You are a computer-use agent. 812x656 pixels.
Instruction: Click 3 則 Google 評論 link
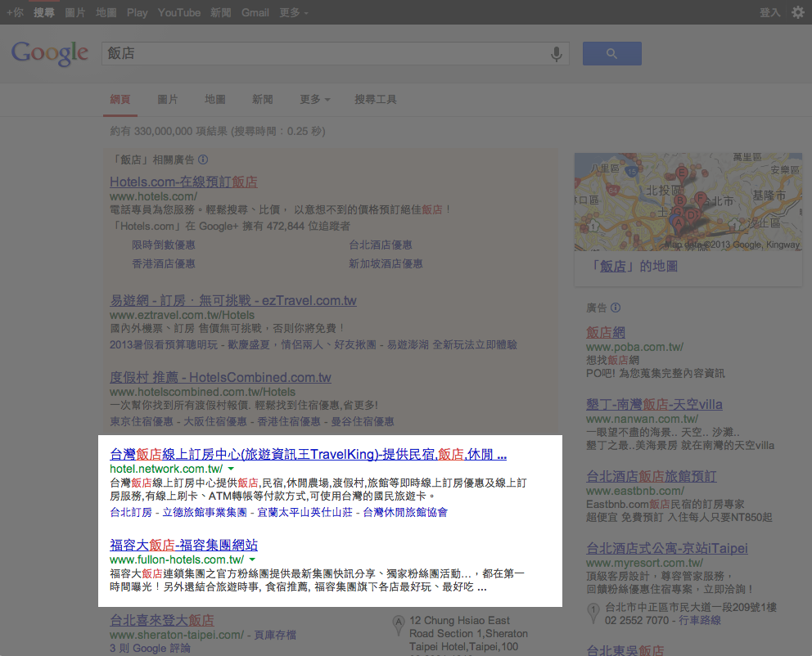click(150, 649)
